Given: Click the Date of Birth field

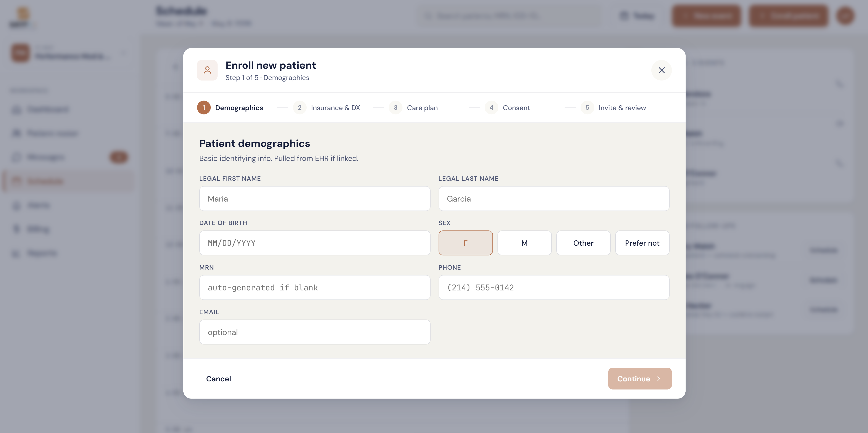Looking at the screenshot, I should point(315,243).
